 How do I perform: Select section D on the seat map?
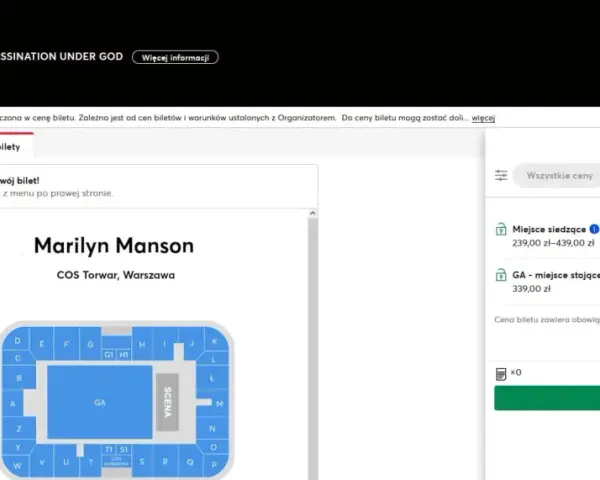click(x=16, y=340)
